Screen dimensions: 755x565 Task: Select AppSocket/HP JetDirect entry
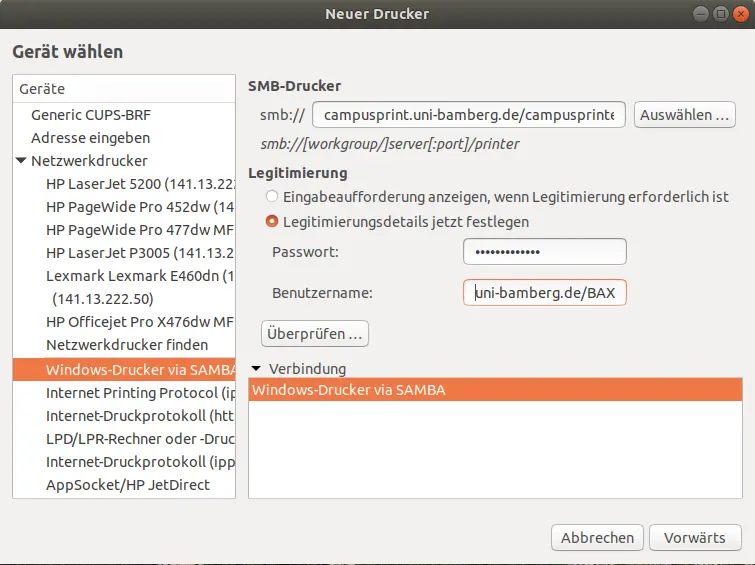[x=124, y=485]
